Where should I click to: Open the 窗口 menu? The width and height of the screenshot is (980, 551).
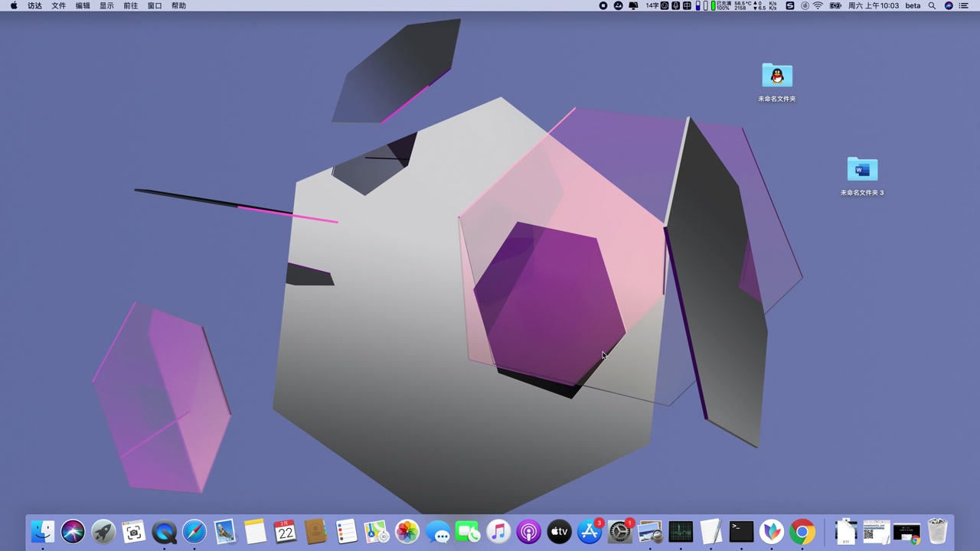[155, 5]
